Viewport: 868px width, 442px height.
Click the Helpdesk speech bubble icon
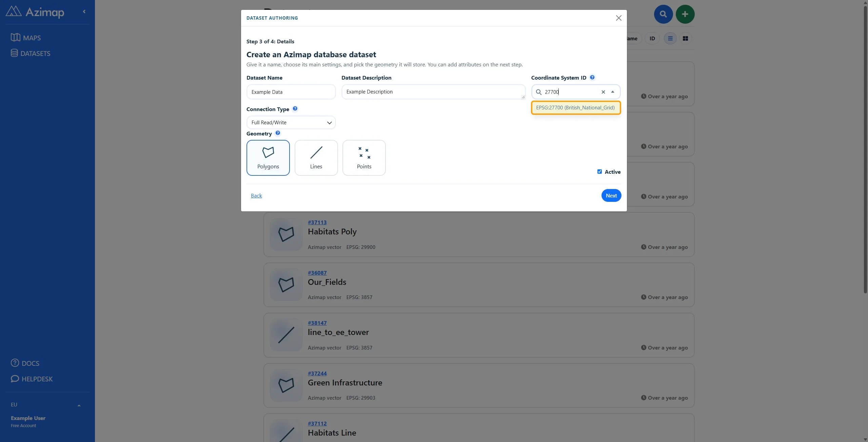point(15,378)
